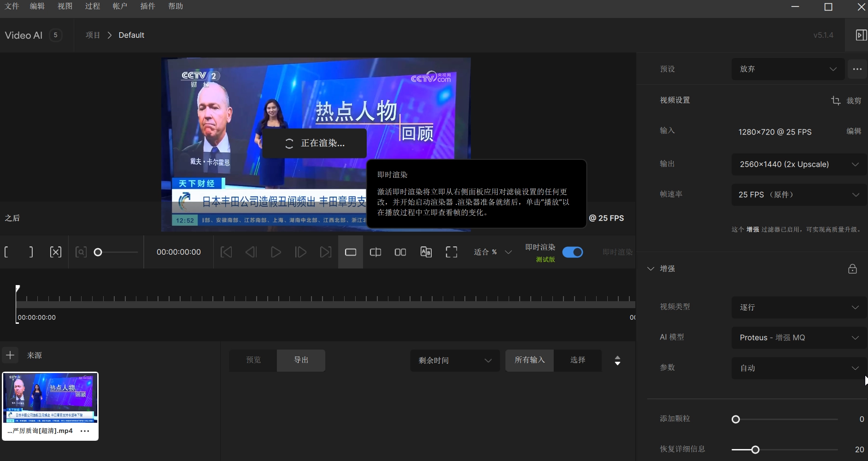Image resolution: width=868 pixels, height=461 pixels.
Task: Click the 来源 label
Action: point(35,355)
